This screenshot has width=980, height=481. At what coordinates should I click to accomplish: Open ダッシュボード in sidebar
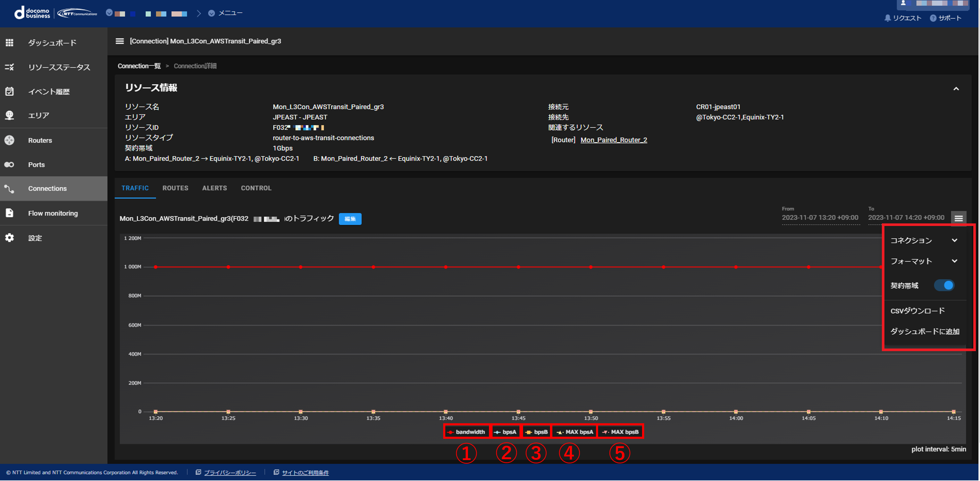52,42
